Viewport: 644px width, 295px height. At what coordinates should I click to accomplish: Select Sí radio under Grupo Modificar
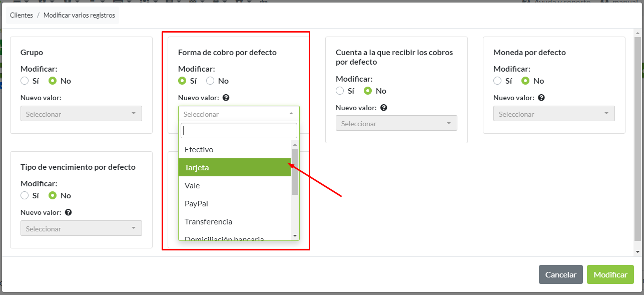tap(25, 81)
